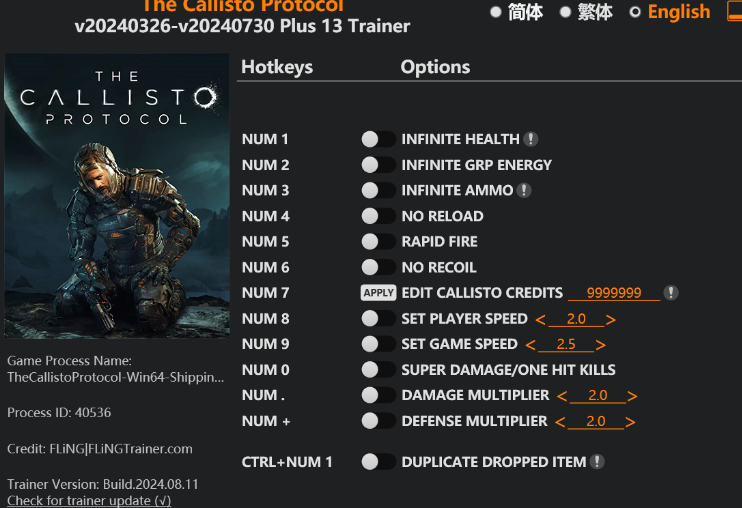Image resolution: width=742 pixels, height=508 pixels.
Task: Toggle Infinite Health on
Action: [x=378, y=139]
